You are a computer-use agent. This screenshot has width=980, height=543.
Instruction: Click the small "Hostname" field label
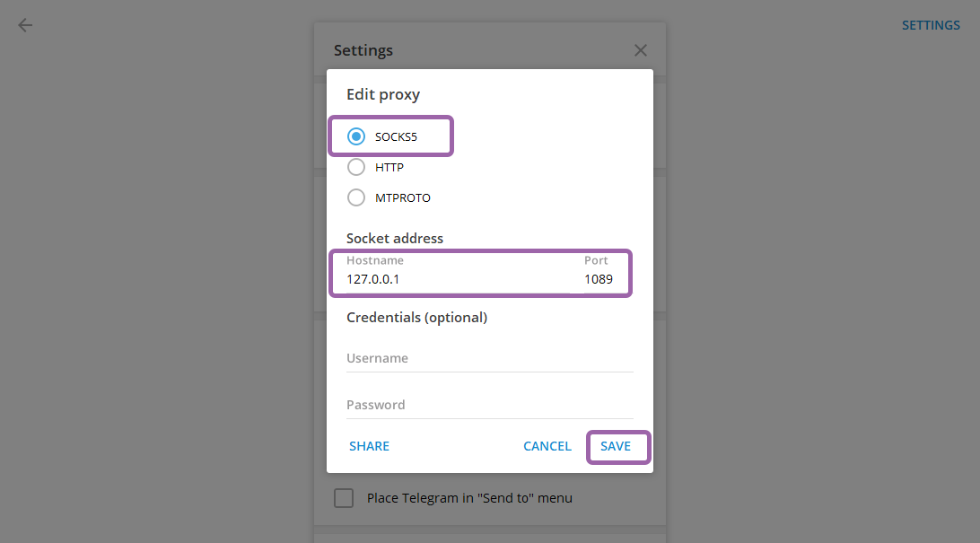click(x=375, y=260)
